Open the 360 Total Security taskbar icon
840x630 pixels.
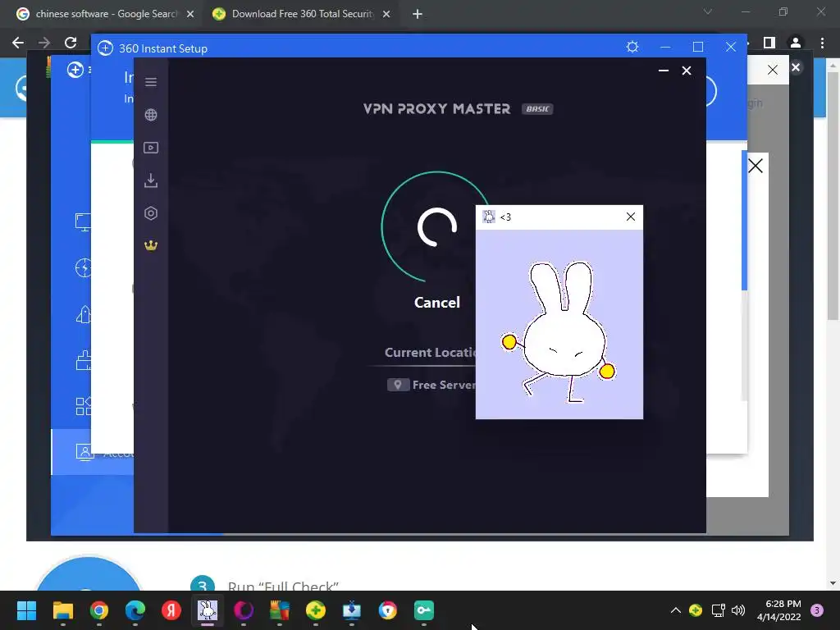tap(316, 610)
